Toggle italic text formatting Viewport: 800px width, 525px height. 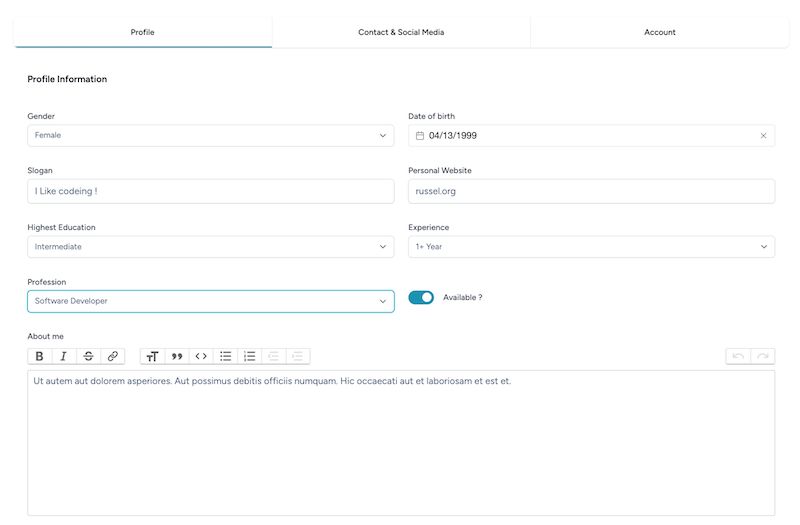pyautogui.click(x=64, y=356)
